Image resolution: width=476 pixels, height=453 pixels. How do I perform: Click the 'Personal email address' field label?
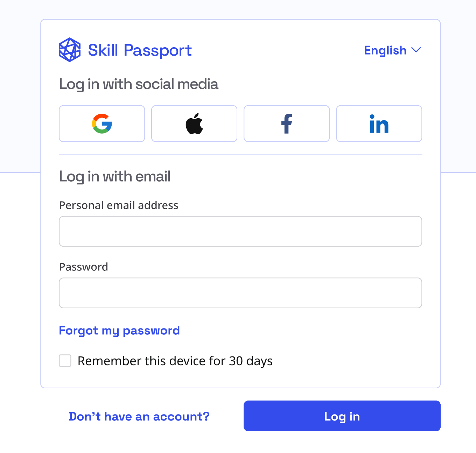pos(119,205)
